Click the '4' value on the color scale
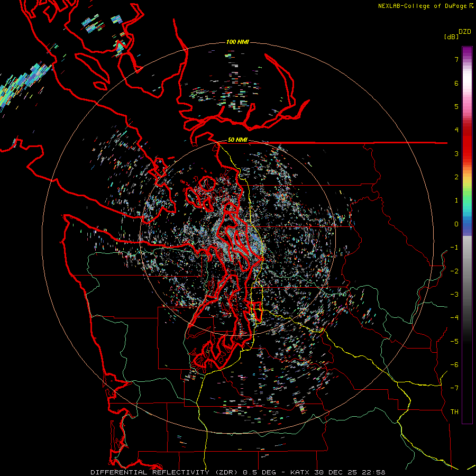 [456, 130]
